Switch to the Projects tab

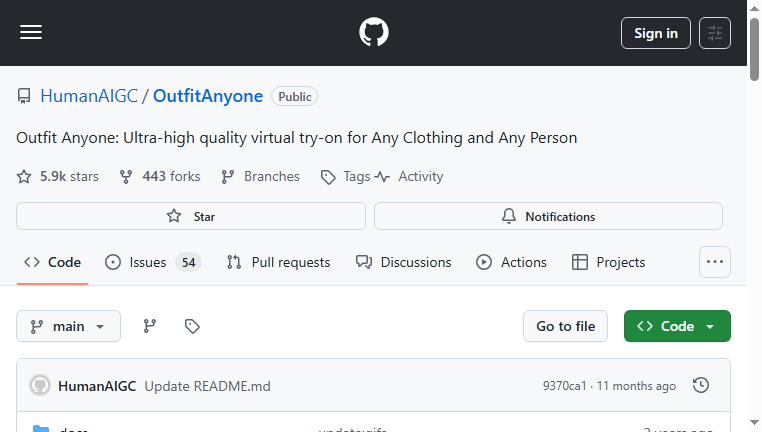pyautogui.click(x=608, y=262)
